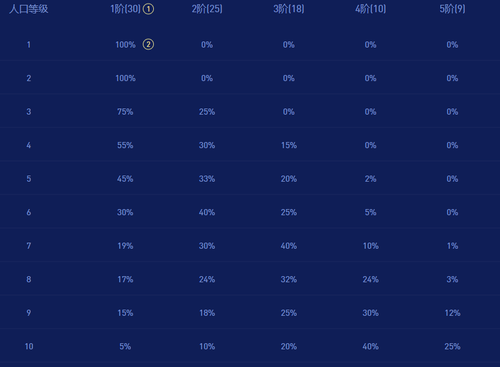
Task: Select the 1% value in level 7
Action: [452, 246]
